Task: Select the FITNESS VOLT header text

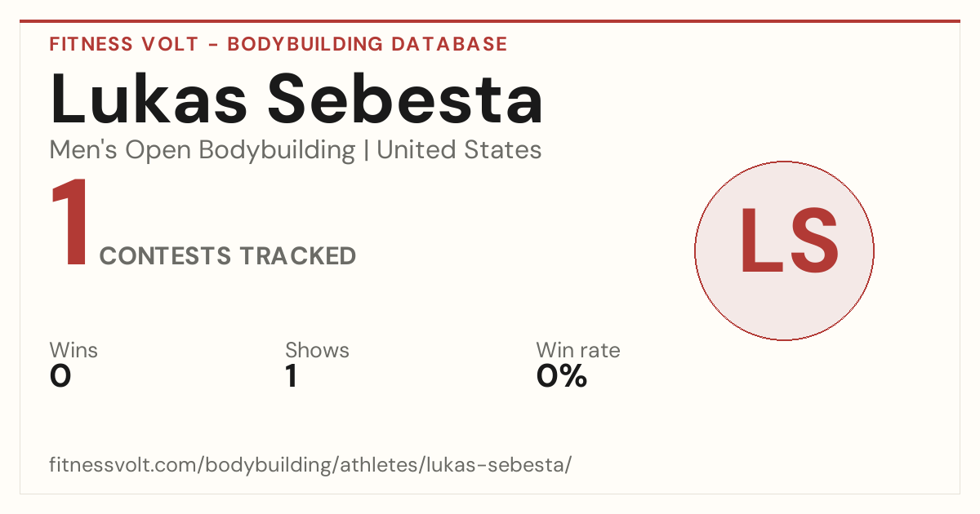Action: pos(124,44)
